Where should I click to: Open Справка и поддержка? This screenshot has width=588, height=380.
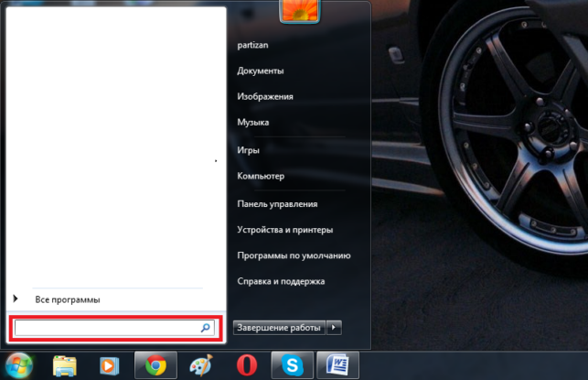[x=281, y=281]
